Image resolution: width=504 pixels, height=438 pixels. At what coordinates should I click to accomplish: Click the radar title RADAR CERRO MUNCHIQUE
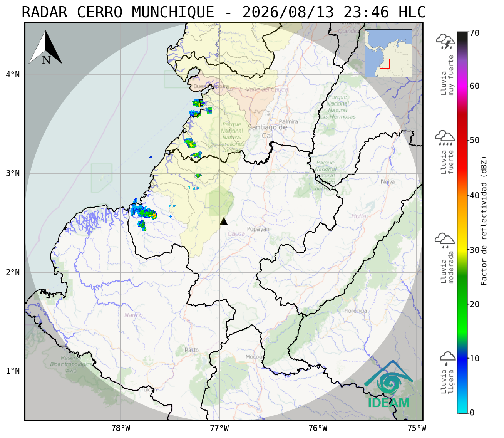tap(118, 12)
